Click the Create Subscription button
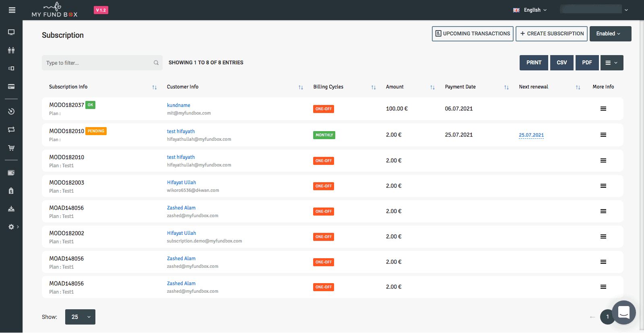Screen dimensions: 644x333 pos(551,34)
